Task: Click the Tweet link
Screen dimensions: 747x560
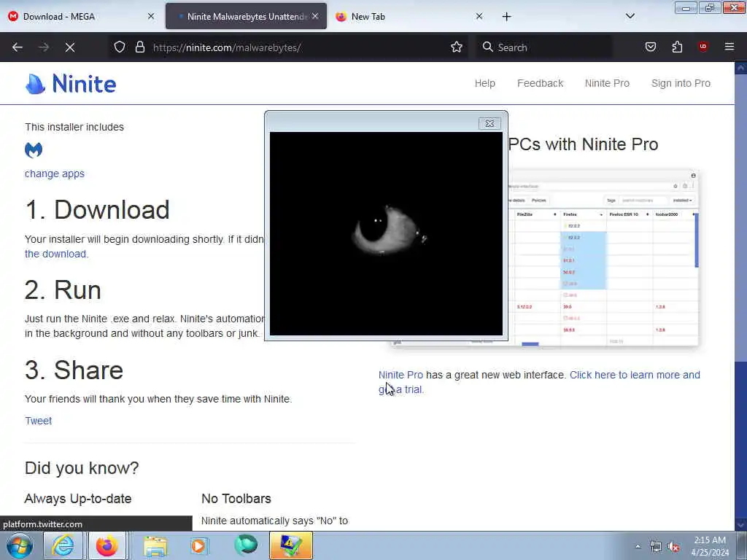Action: point(38,421)
